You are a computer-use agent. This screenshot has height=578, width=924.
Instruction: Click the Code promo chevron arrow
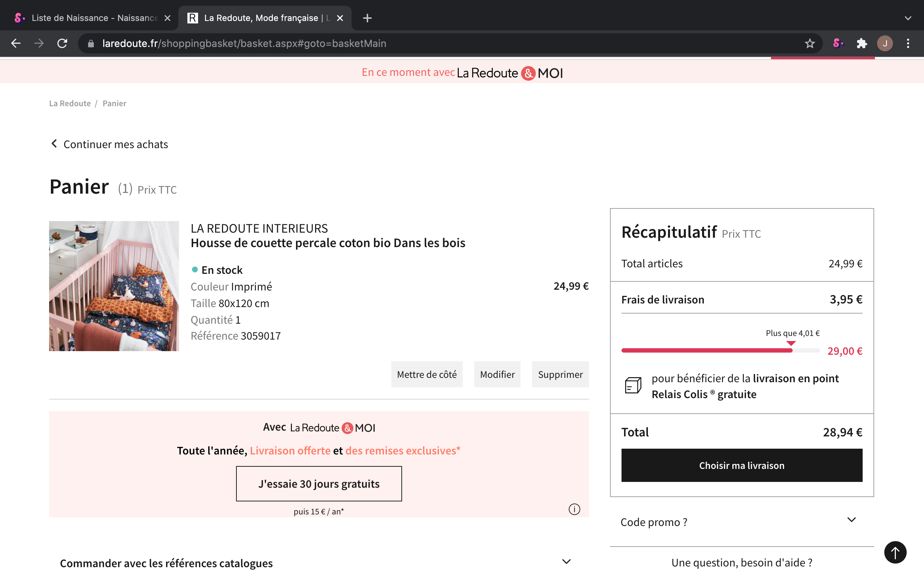point(851,519)
